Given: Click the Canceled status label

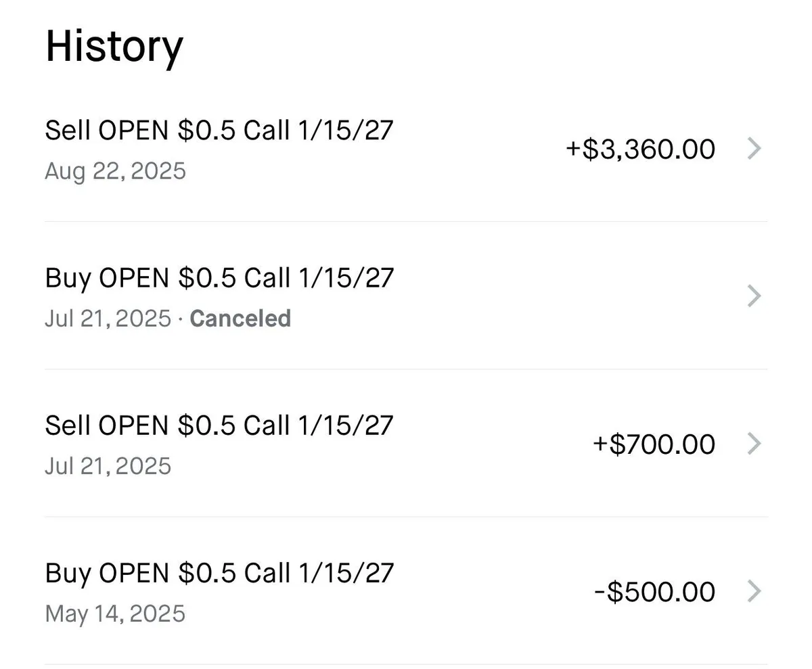Looking at the screenshot, I should [241, 318].
